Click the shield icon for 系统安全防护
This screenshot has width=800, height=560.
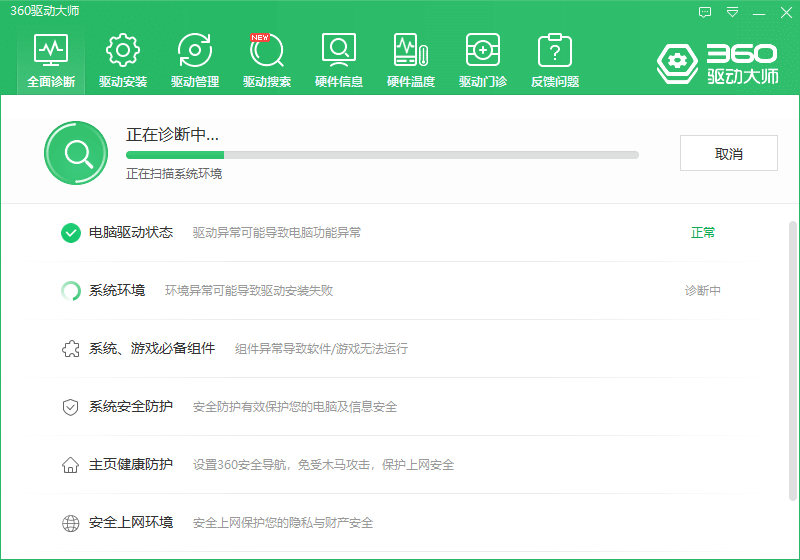(71, 407)
